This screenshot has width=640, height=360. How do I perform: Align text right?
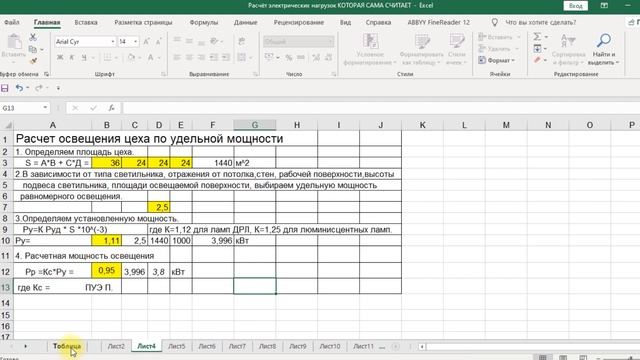[x=201, y=58]
